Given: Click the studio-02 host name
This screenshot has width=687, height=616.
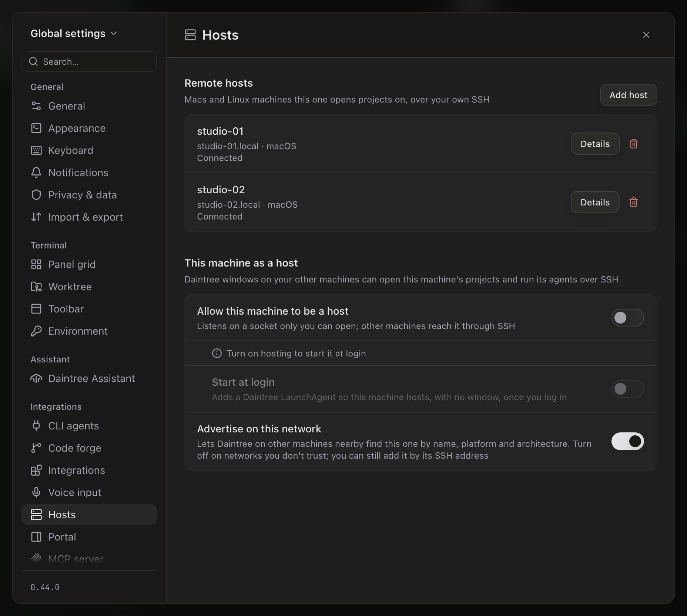Looking at the screenshot, I should (221, 190).
